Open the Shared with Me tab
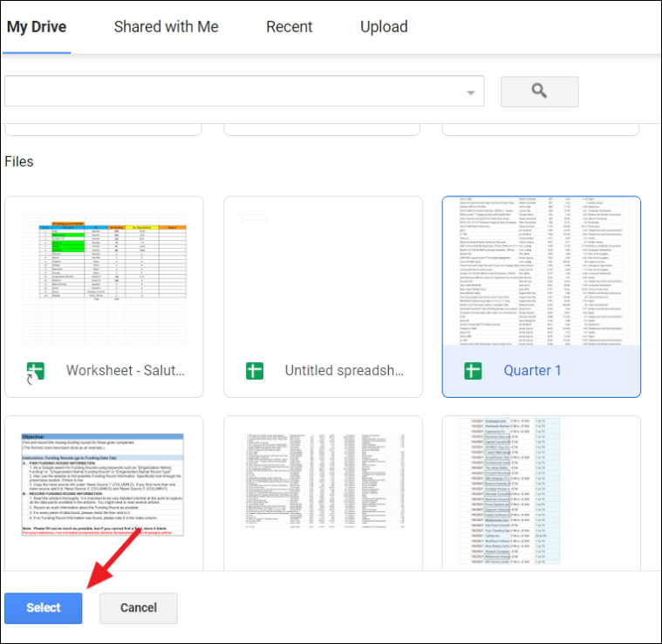Image resolution: width=662 pixels, height=644 pixels. point(167,27)
